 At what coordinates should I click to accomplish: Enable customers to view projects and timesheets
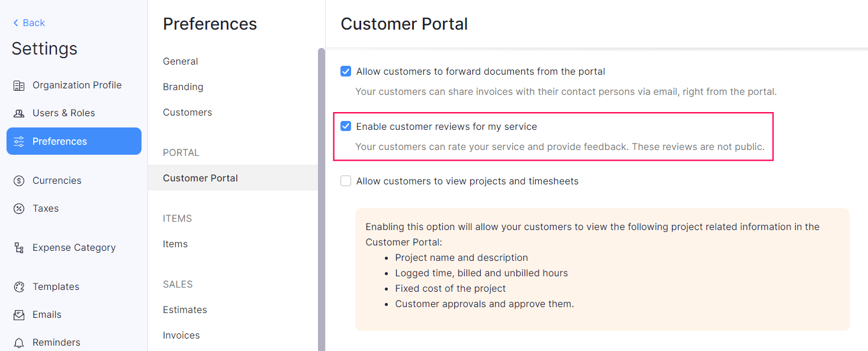point(346,181)
